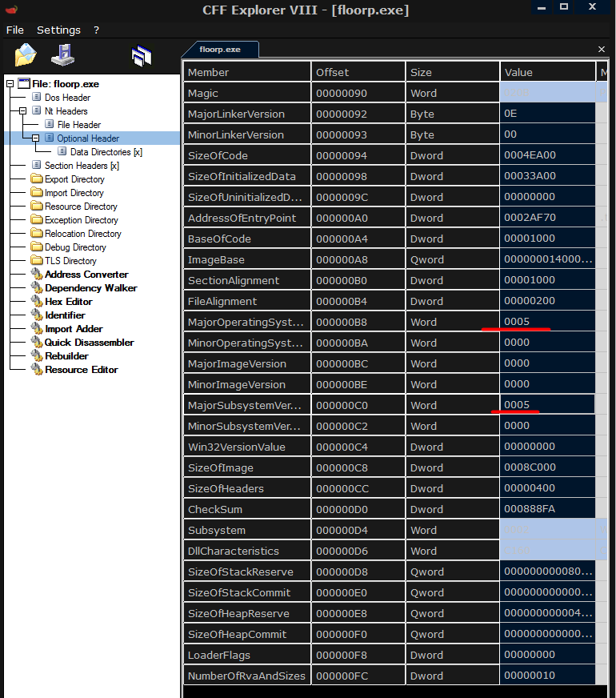Open Data Directories [x] node
Screen dimensions: 616x698
106,152
